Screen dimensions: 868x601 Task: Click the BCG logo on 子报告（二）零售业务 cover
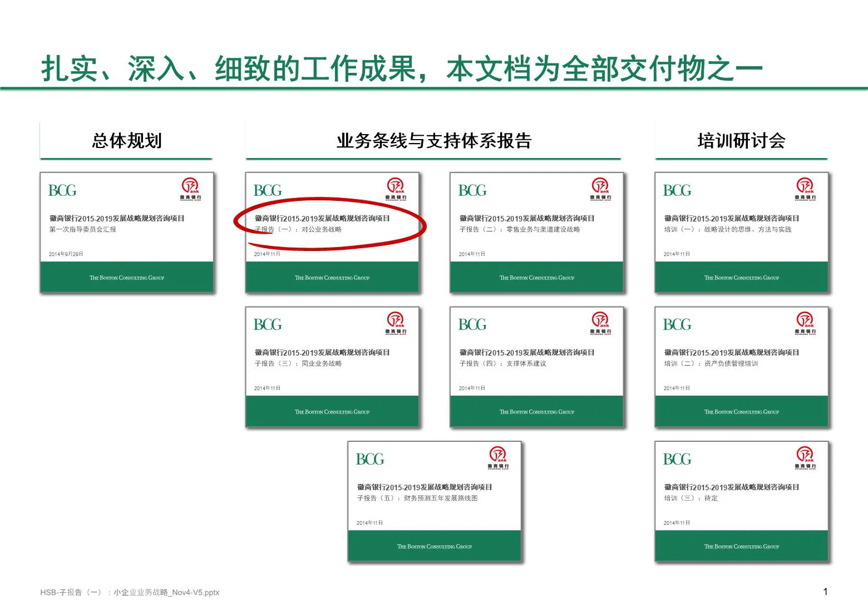point(472,191)
